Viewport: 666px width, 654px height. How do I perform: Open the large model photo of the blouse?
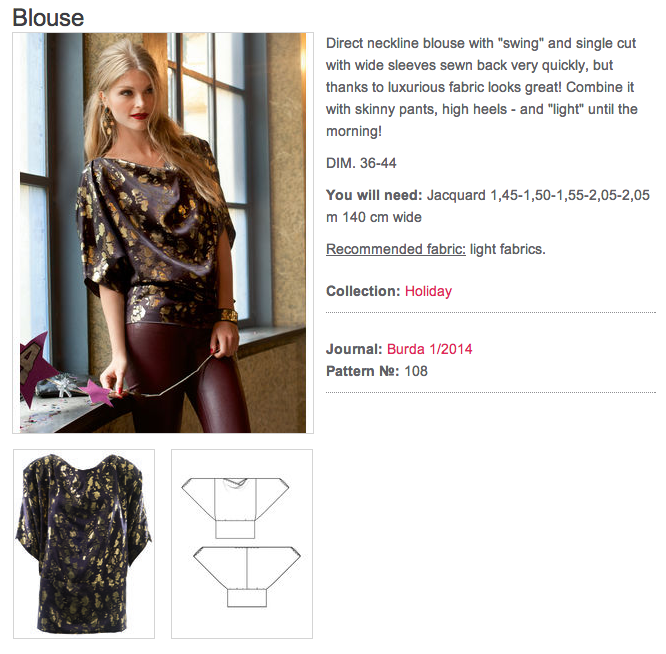pyautogui.click(x=163, y=233)
